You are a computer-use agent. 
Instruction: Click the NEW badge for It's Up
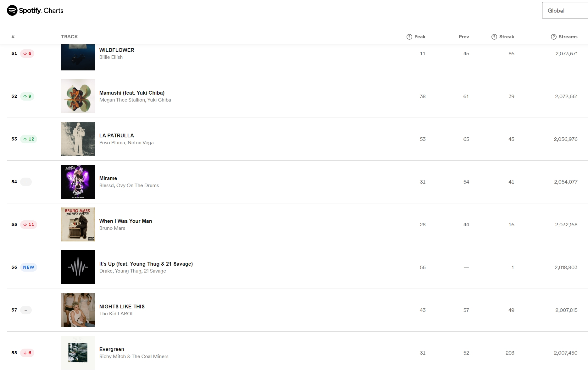29,267
